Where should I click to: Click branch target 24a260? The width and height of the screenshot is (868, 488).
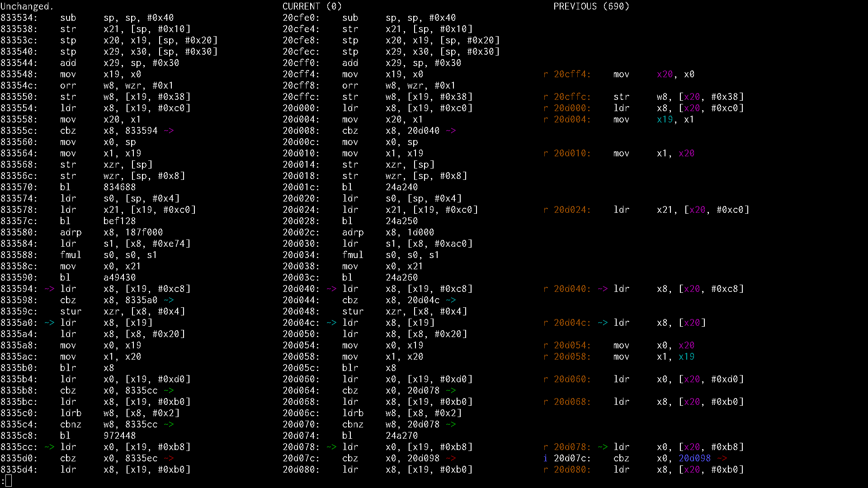click(x=401, y=277)
